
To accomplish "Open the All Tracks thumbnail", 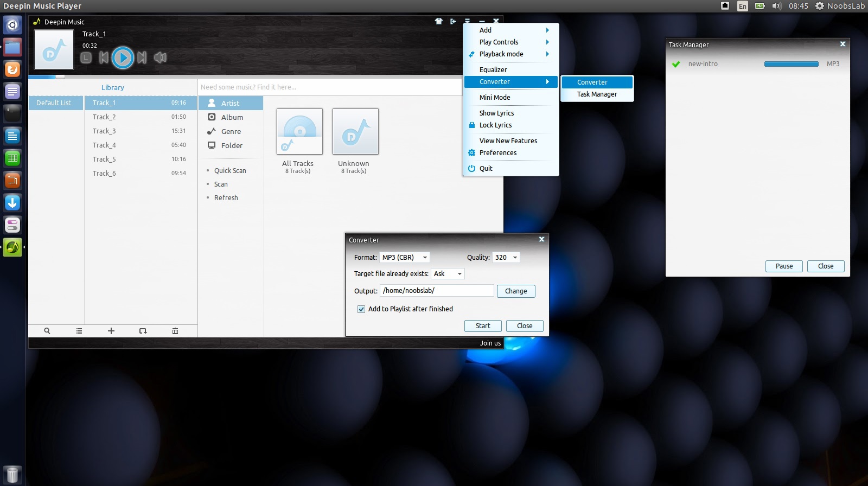I will click(x=299, y=131).
